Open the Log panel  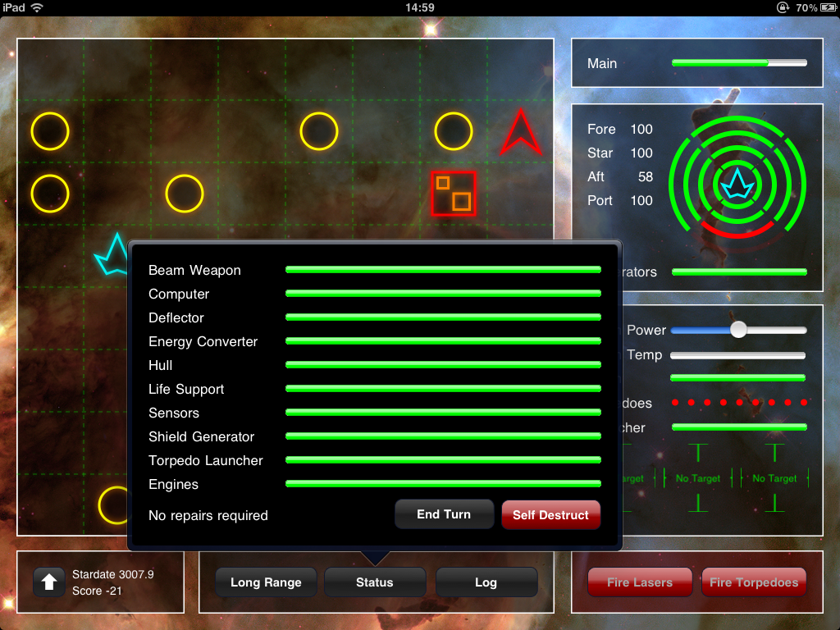point(486,582)
